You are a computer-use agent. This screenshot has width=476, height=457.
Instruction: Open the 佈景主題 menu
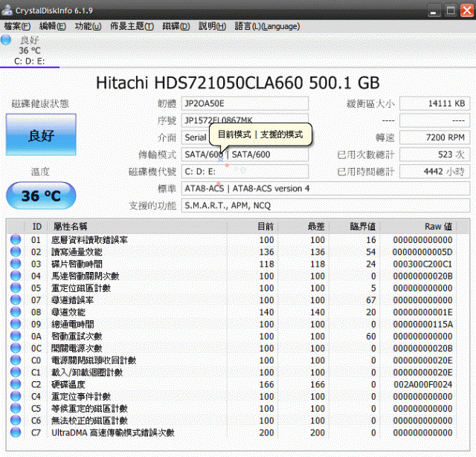[132, 26]
